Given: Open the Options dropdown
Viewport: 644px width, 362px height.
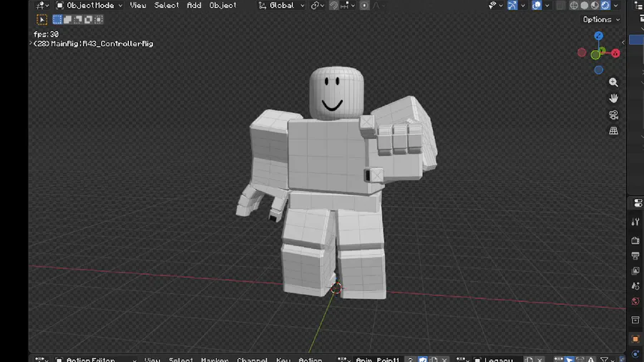Looking at the screenshot, I should (601, 20).
